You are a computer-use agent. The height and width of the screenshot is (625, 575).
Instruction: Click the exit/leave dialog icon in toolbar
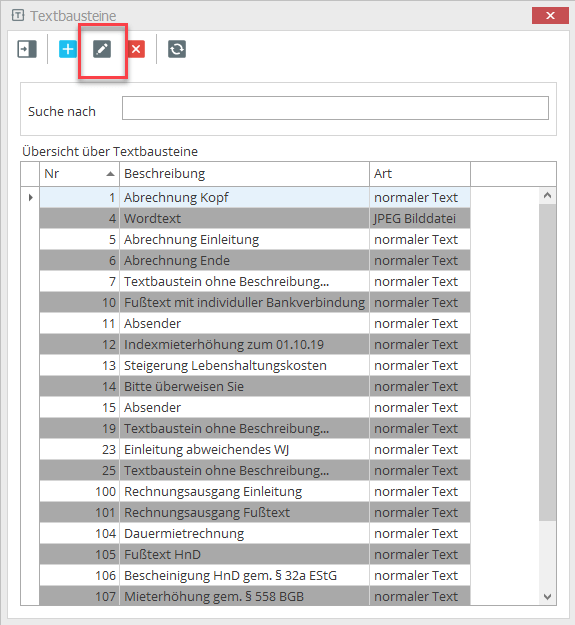pos(27,49)
